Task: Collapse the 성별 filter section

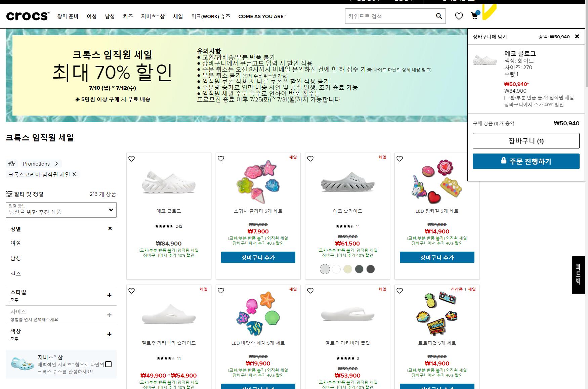Action: (x=110, y=228)
